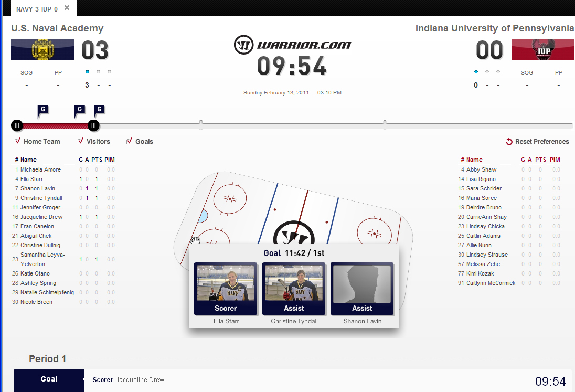Click the Reset Preferences refresh icon
This screenshot has height=392, width=575.
click(509, 142)
